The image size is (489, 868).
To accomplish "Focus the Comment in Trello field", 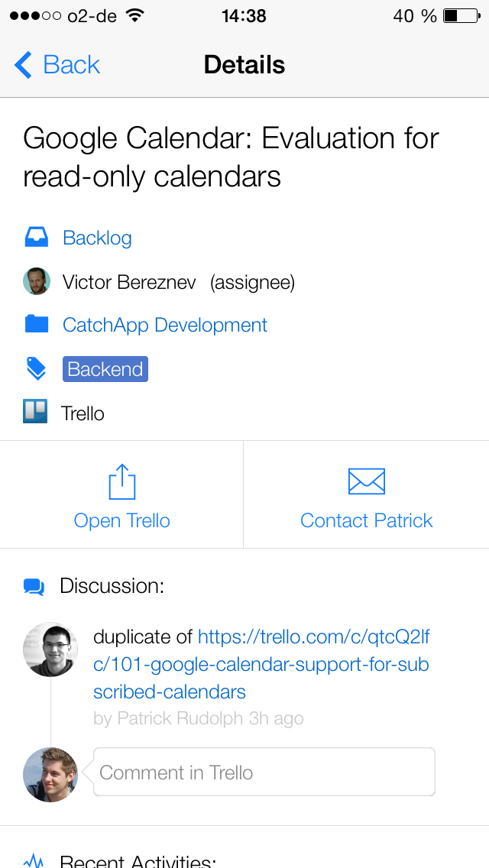I will tap(264, 772).
